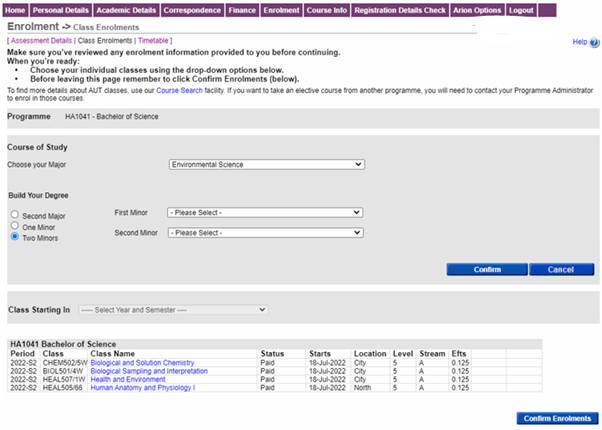Open the Second Minor dropdown
Image resolution: width=602 pixels, height=430 pixels.
[264, 232]
